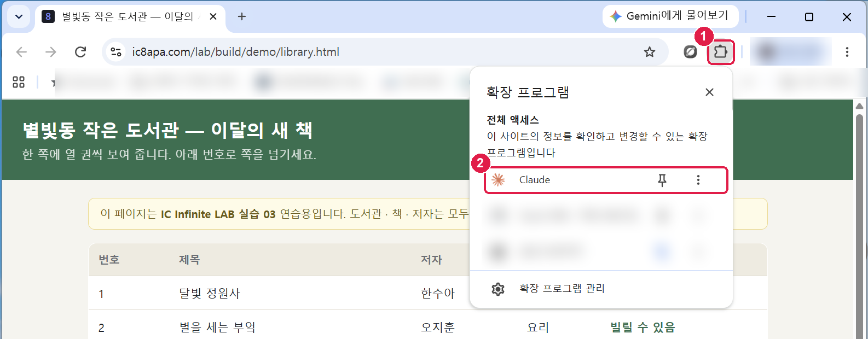Viewport: 868px width, 339px height.
Task: Click the 전체 액세스 heading
Action: tap(513, 120)
